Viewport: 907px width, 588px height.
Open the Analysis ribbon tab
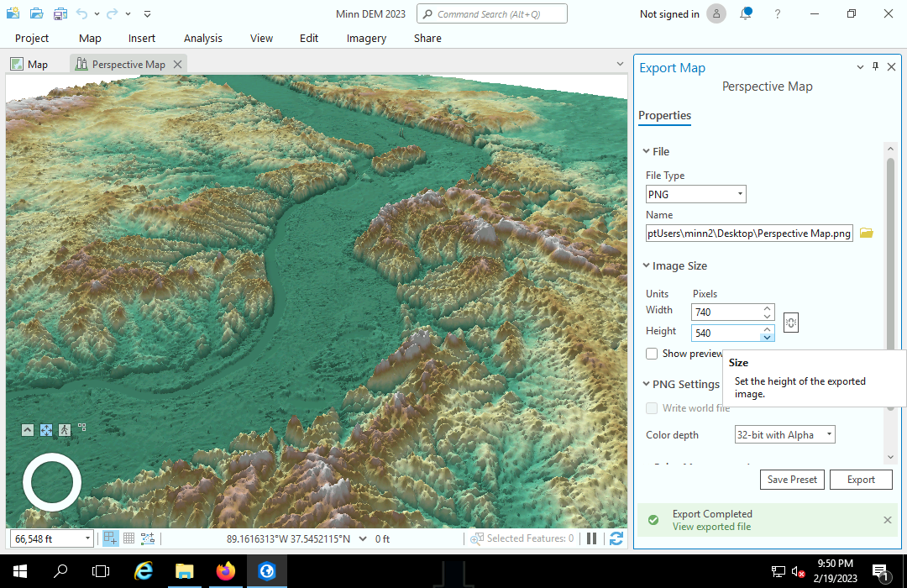(x=203, y=38)
